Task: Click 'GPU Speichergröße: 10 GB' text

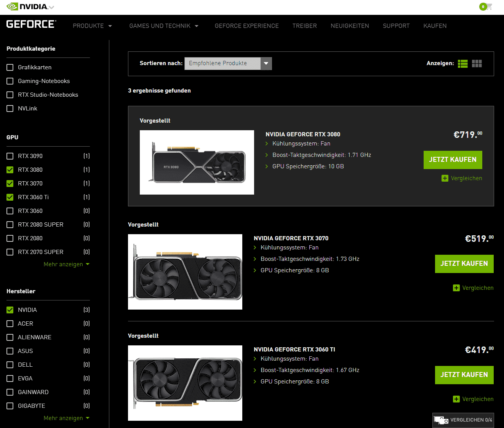Action: click(x=308, y=166)
